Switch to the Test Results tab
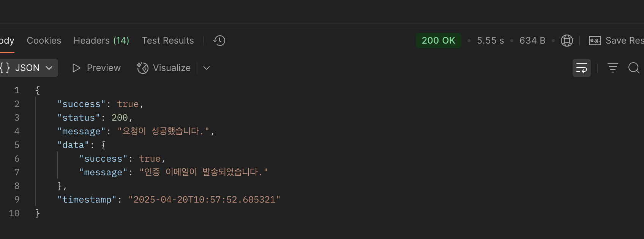The height and width of the screenshot is (239, 644). click(168, 41)
